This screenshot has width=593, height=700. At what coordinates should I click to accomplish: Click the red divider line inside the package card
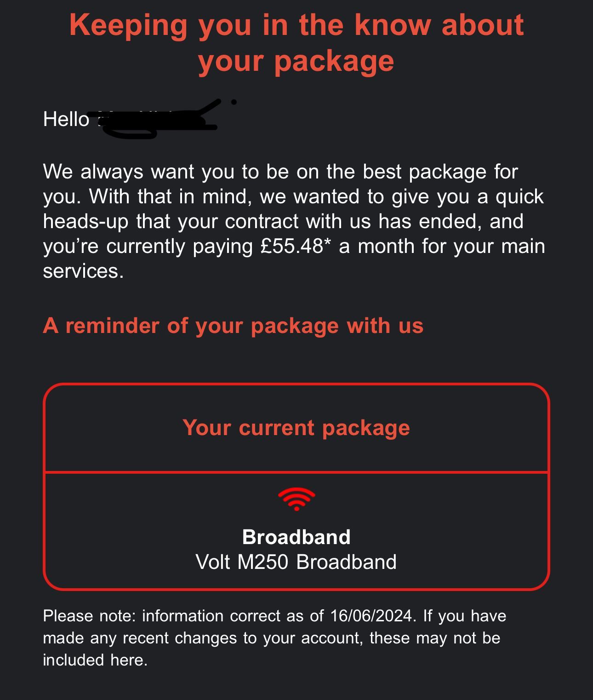tap(296, 472)
